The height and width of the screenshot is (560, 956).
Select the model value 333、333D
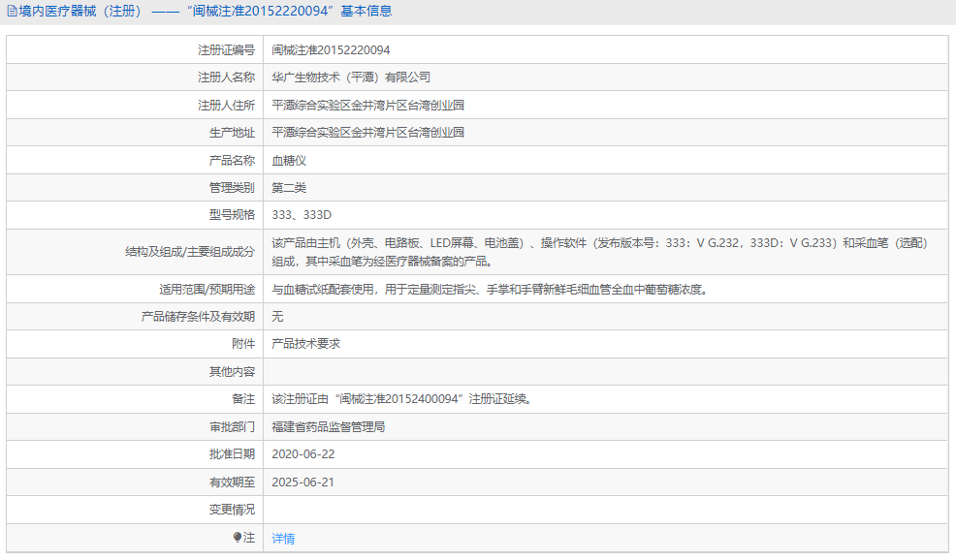pos(302,214)
